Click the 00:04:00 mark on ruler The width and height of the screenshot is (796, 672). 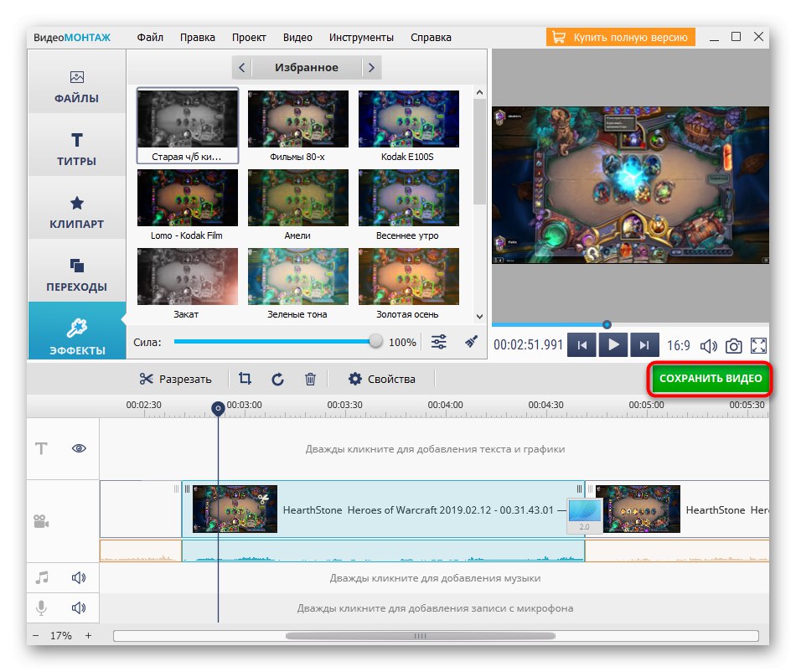445,405
